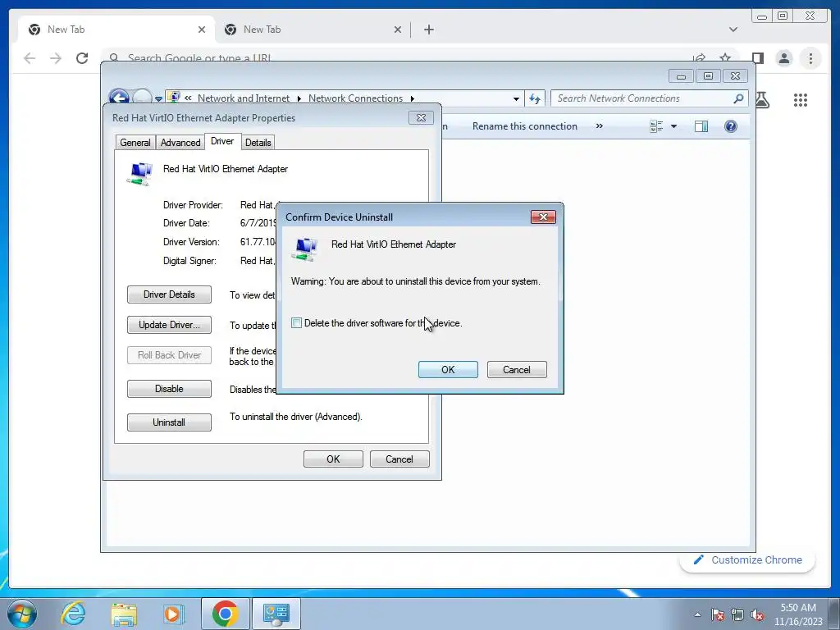Click Customize Chrome button

[748, 559]
